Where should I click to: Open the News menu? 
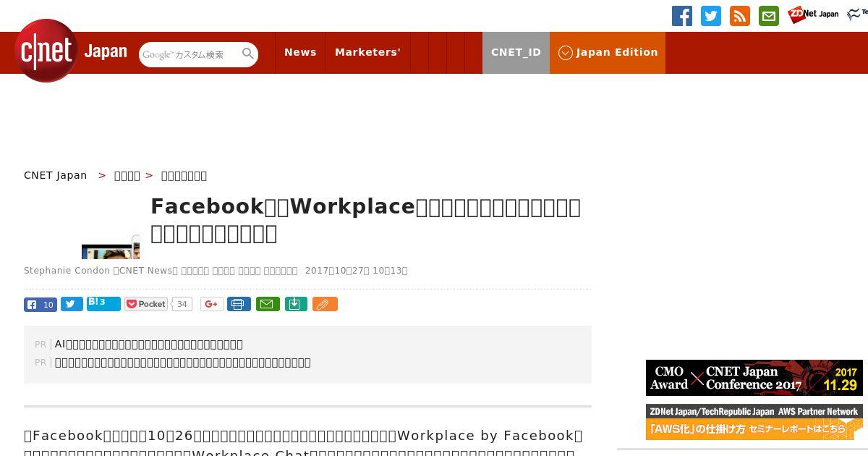300,52
